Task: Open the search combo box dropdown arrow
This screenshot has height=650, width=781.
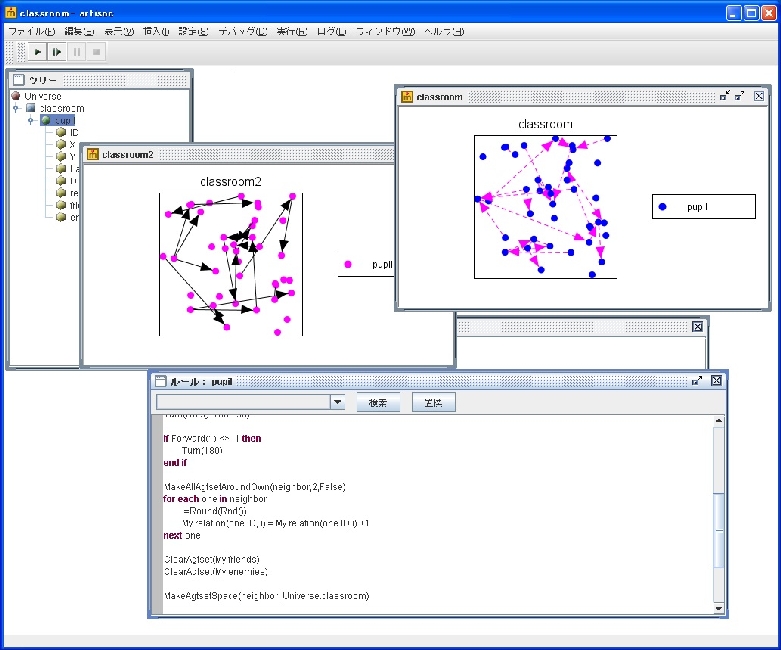Action: tap(338, 402)
